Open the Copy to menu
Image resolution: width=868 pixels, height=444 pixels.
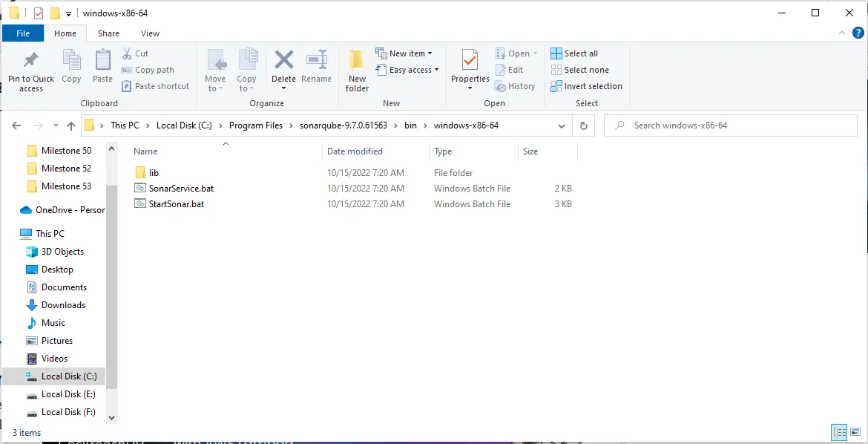pos(246,71)
